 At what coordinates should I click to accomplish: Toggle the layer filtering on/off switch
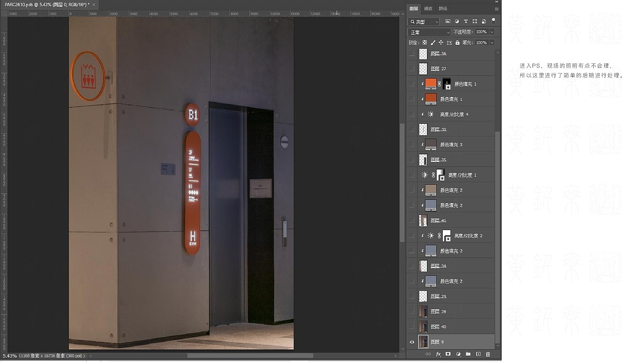[494, 21]
